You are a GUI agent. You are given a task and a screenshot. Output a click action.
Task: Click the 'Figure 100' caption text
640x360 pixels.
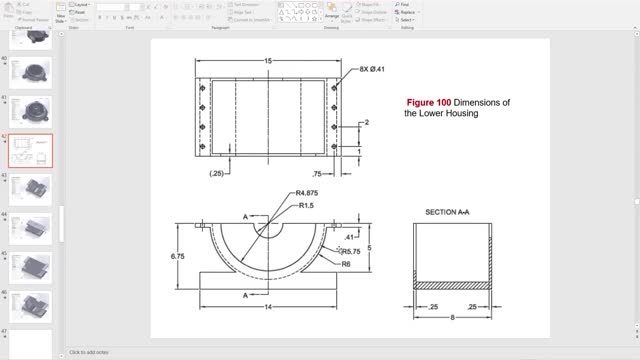tap(429, 102)
